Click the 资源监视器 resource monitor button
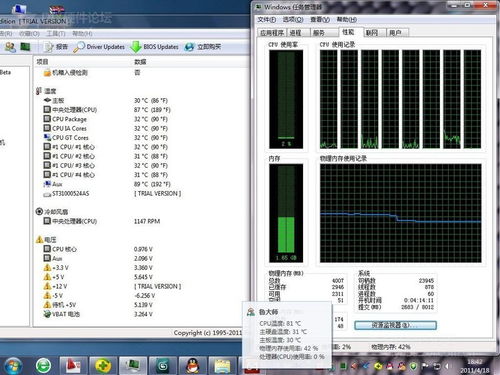500x375 pixels. (x=395, y=325)
